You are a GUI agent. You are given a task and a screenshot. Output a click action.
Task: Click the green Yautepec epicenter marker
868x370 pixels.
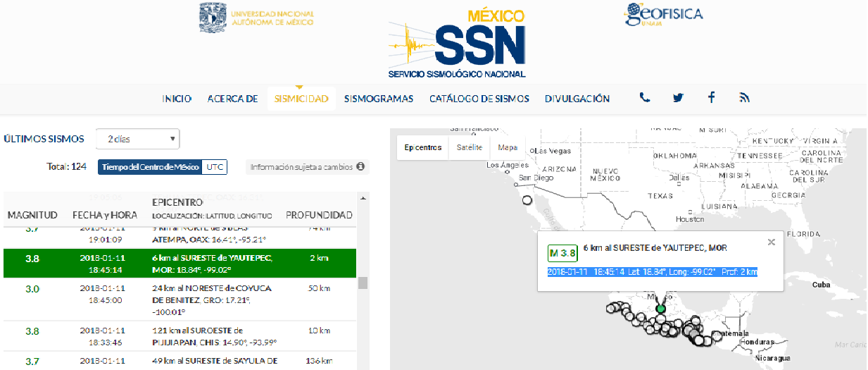click(x=660, y=309)
